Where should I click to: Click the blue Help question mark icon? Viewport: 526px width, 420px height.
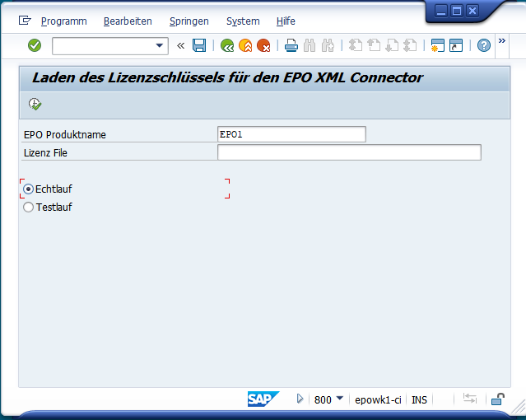pyautogui.click(x=484, y=45)
